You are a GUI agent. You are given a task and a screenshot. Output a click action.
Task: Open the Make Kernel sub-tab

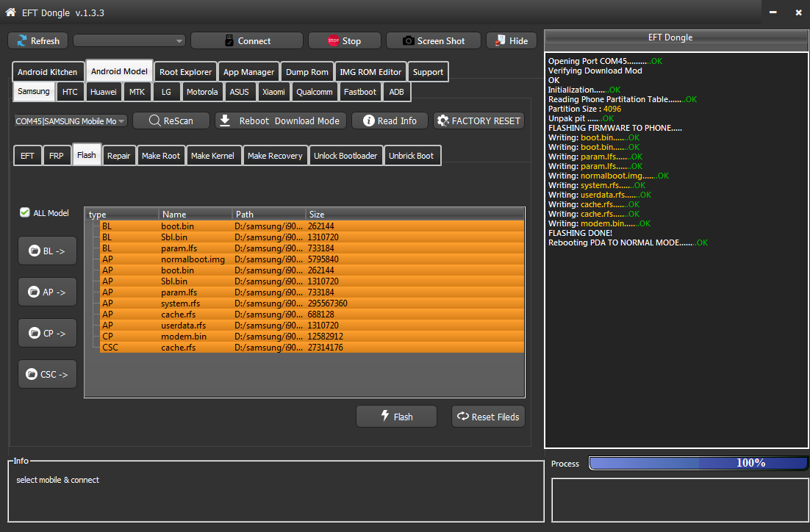212,156
